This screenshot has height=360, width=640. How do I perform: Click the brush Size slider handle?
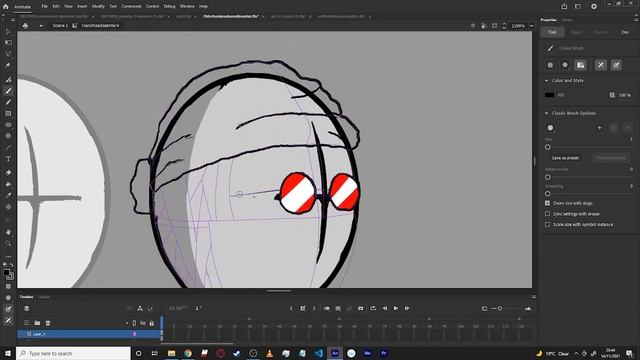(x=548, y=147)
